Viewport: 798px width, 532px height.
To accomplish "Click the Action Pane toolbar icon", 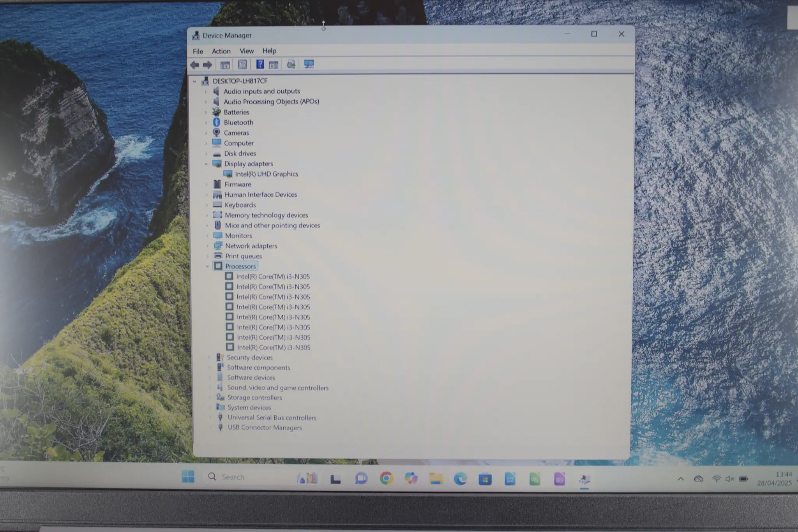I will (274, 65).
